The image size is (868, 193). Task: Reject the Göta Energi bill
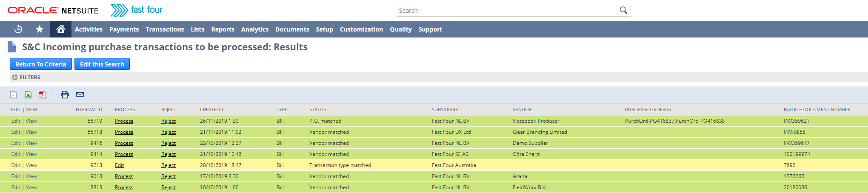coord(168,154)
